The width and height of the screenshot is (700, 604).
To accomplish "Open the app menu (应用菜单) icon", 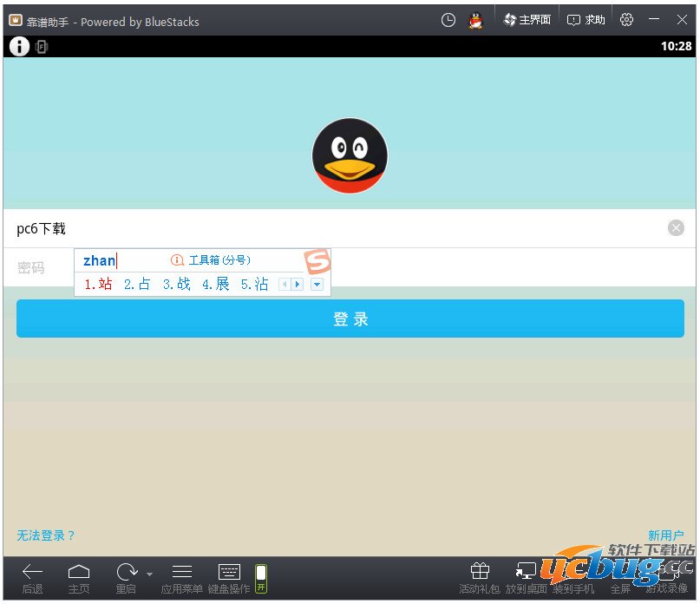I will [x=182, y=571].
